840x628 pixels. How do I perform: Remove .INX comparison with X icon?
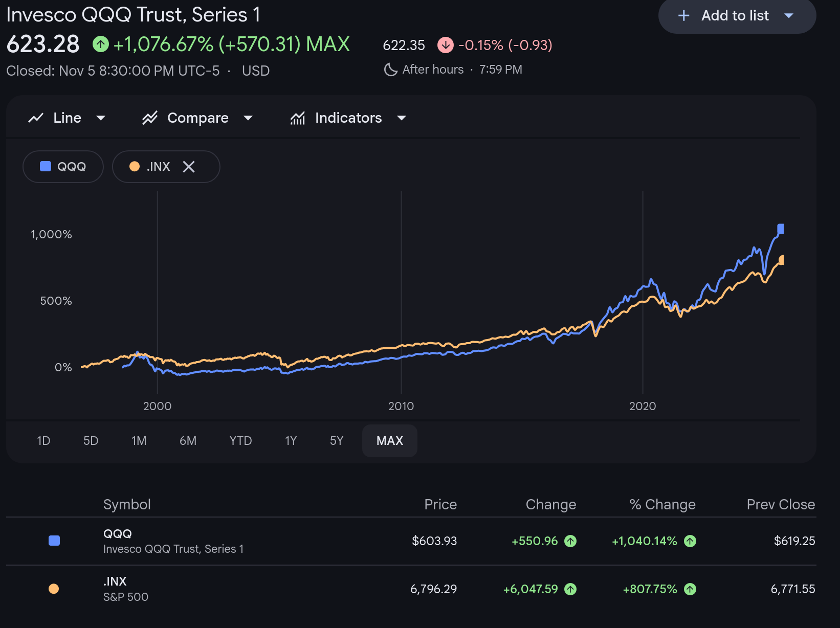[x=189, y=167]
